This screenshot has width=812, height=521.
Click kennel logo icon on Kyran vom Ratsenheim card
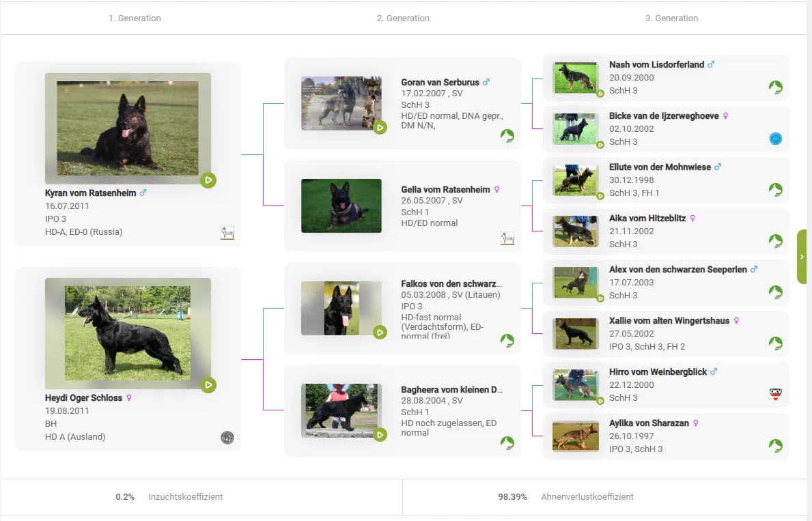point(227,233)
